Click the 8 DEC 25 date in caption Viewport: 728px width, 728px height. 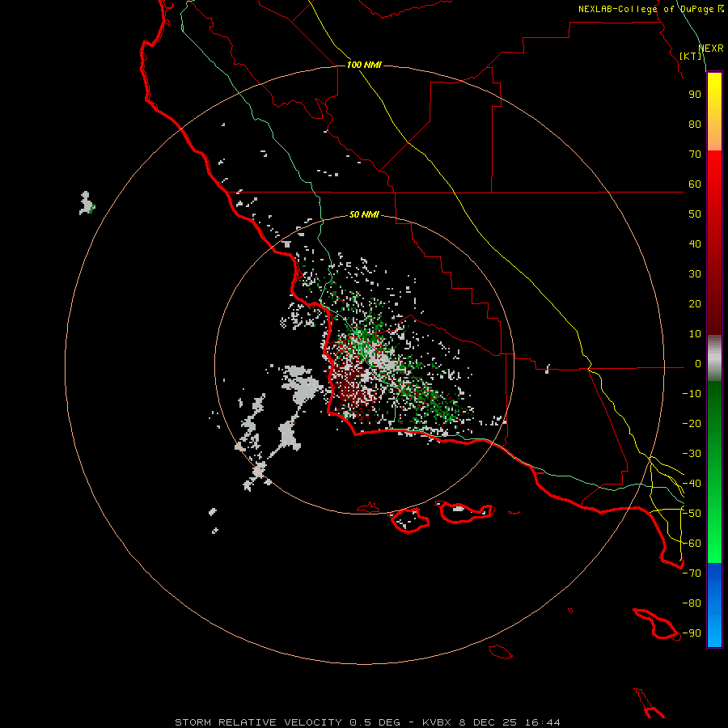pos(488,722)
